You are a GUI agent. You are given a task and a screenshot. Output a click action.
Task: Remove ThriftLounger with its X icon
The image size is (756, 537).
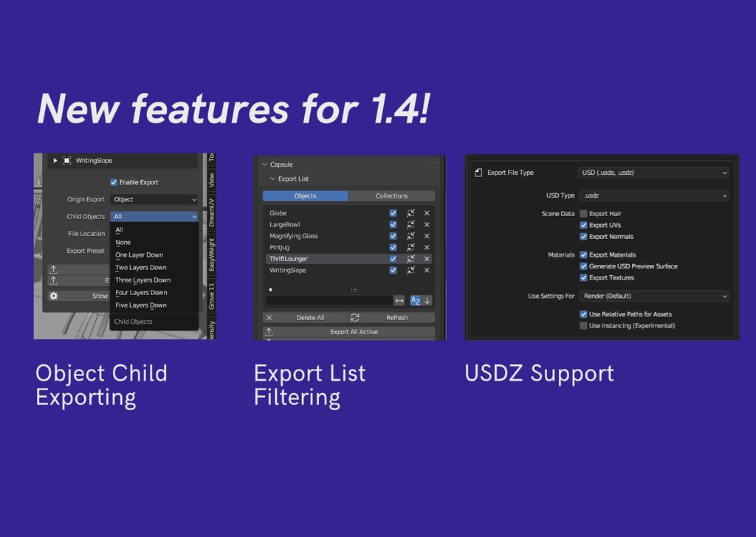pos(426,259)
